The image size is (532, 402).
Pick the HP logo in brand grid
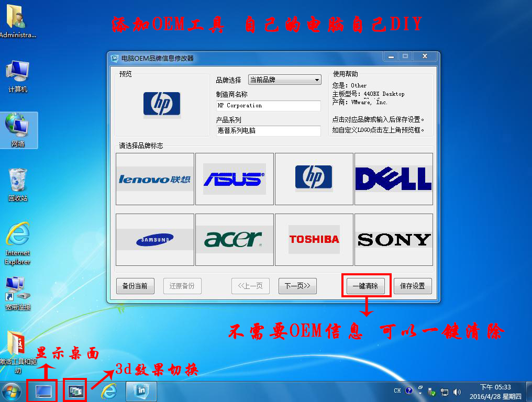point(314,179)
